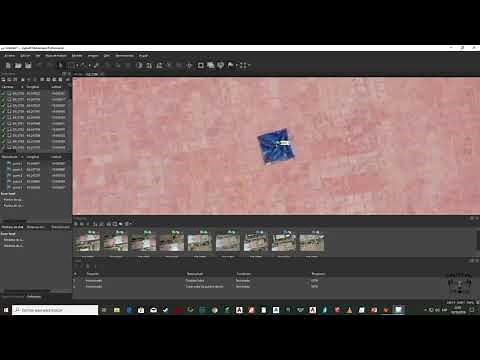
Task: Sort by the Marcadores column header
Action: pyautogui.click(x=10, y=157)
